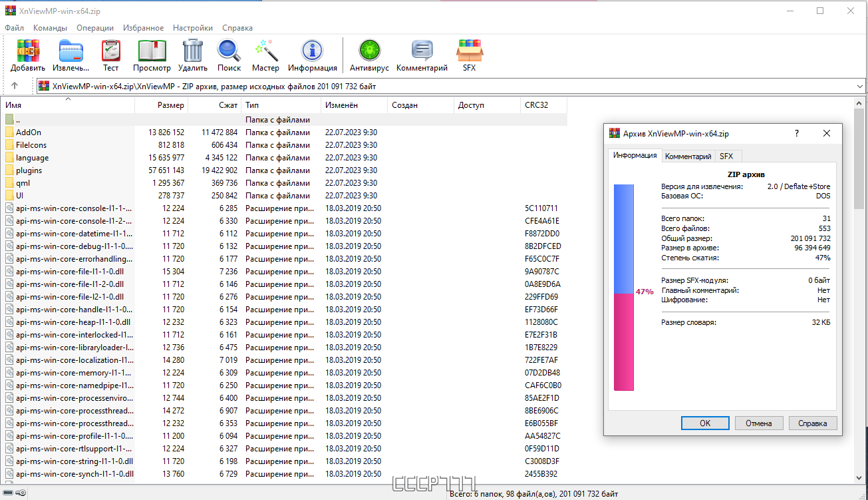Sort by Создан column header
Screen dimensions: 868x500
point(420,105)
